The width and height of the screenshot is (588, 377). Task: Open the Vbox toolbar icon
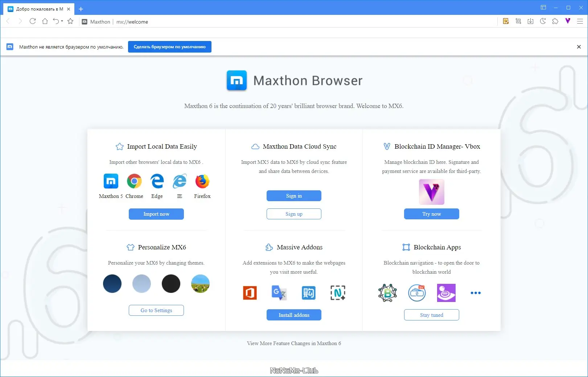[568, 21]
